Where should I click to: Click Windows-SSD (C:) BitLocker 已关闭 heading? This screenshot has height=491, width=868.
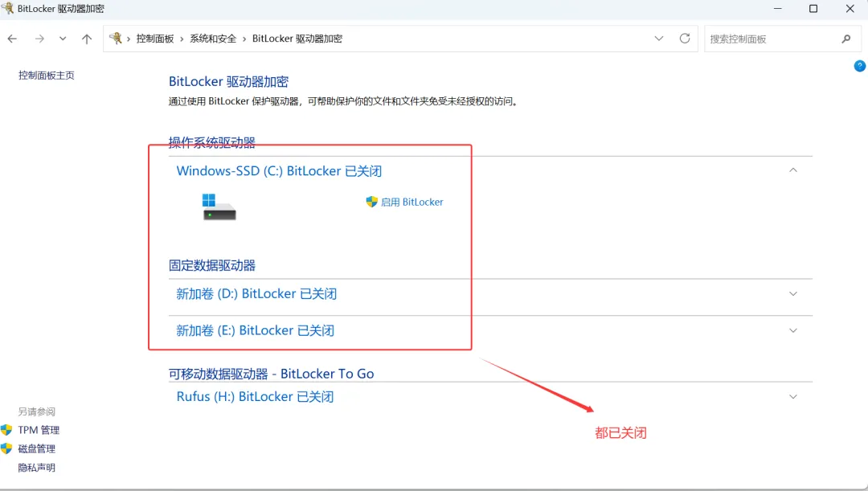coord(279,171)
